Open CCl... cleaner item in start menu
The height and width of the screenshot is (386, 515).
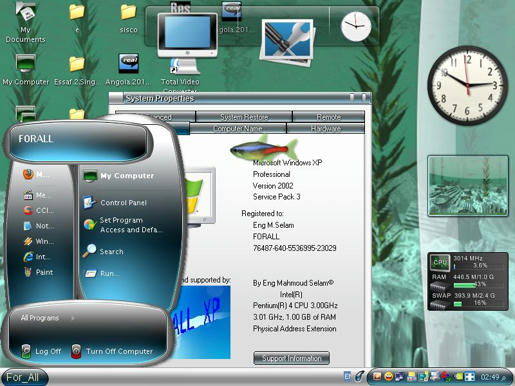tap(38, 210)
